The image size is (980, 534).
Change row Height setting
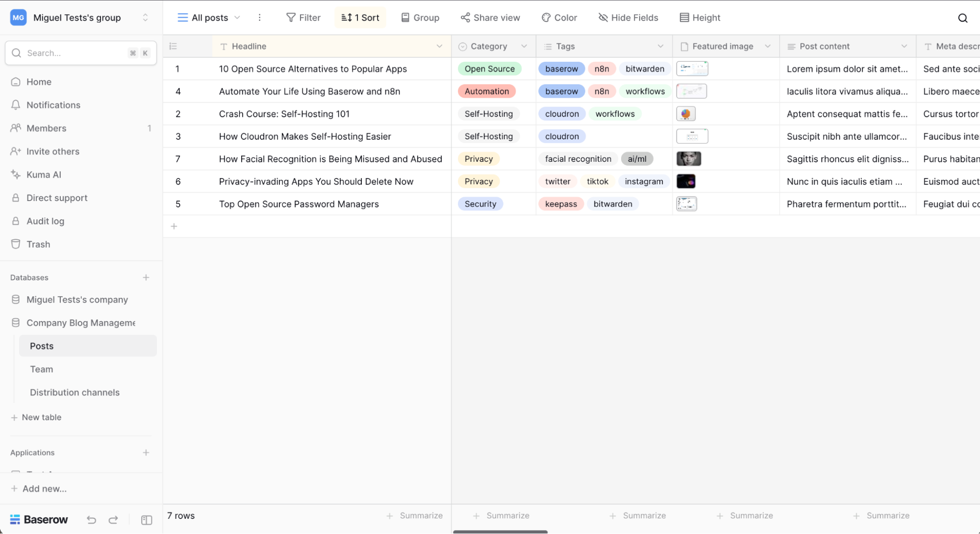[x=700, y=18]
